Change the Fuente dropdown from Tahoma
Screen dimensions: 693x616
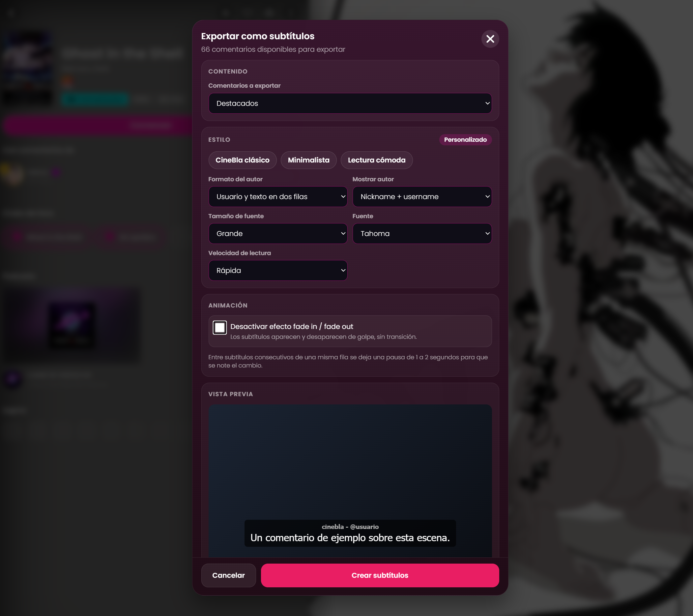[422, 234]
